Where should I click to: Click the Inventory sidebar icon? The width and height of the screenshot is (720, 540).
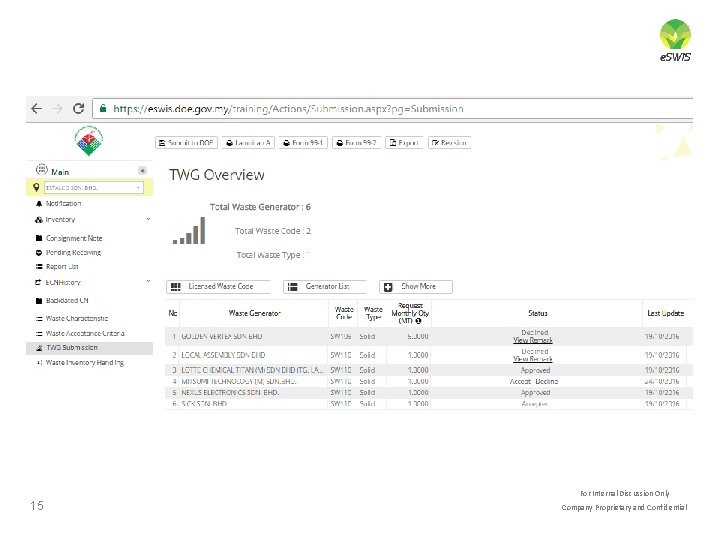pos(39,220)
